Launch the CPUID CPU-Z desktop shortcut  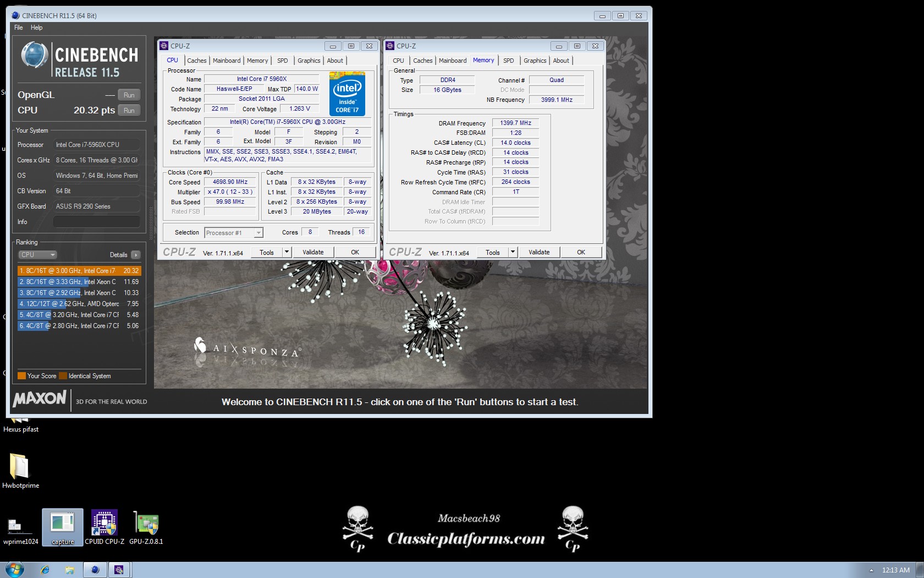(x=105, y=527)
